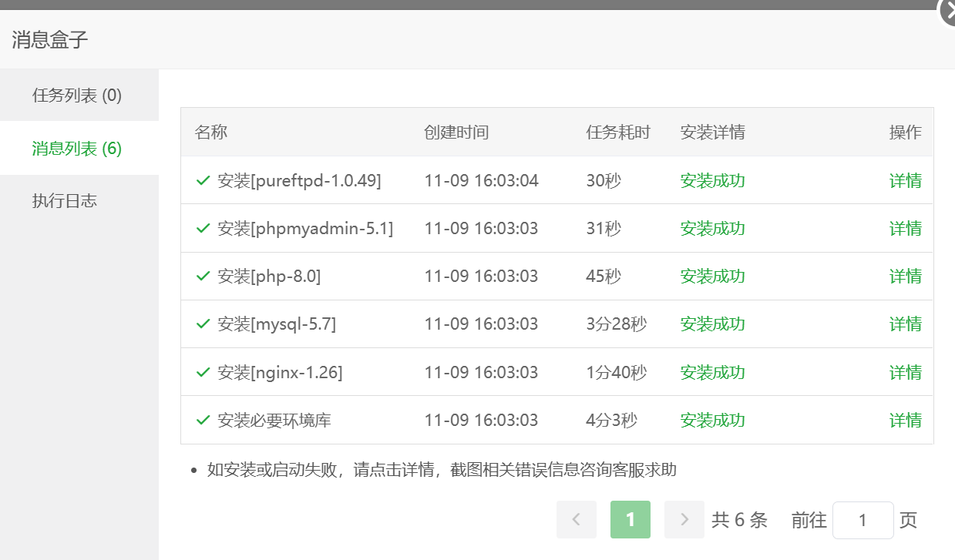Go to next page arrow
Viewport: 955px width, 560px height.
pos(684,520)
